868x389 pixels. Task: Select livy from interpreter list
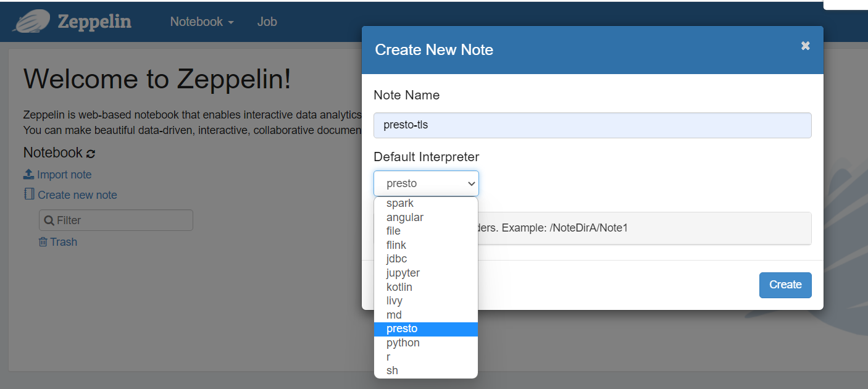pyautogui.click(x=426, y=301)
